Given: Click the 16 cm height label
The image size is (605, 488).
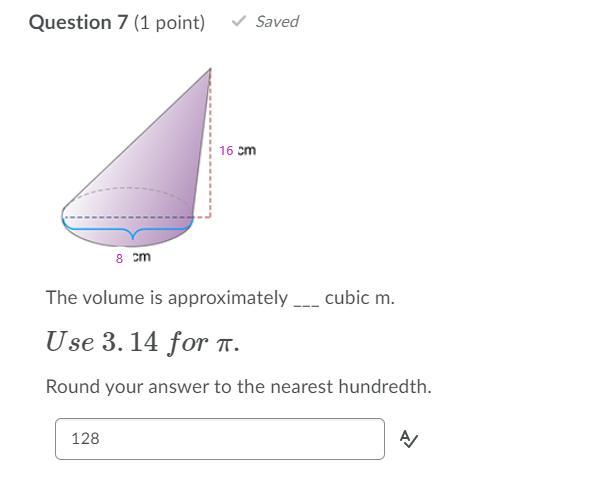Looking at the screenshot, I should click(237, 150).
